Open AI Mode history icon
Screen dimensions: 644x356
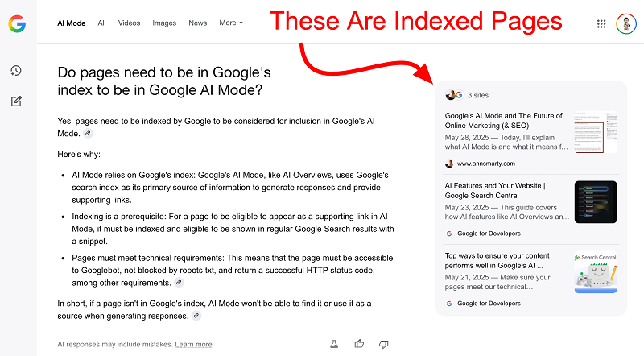click(x=16, y=71)
